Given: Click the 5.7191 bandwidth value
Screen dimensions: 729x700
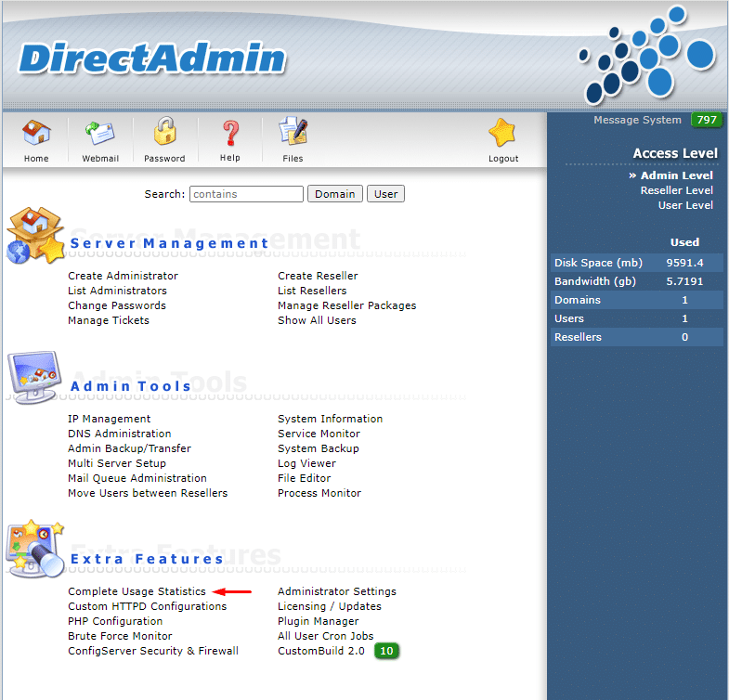Looking at the screenshot, I should point(684,281).
